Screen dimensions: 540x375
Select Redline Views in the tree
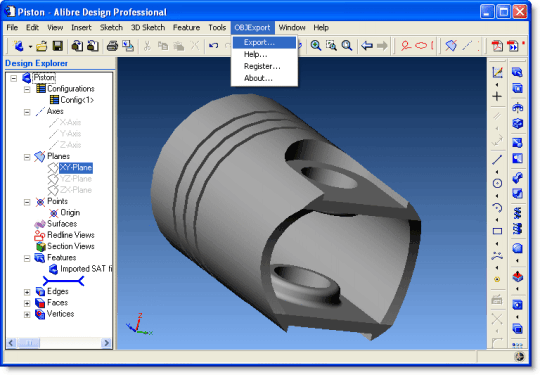(x=71, y=235)
